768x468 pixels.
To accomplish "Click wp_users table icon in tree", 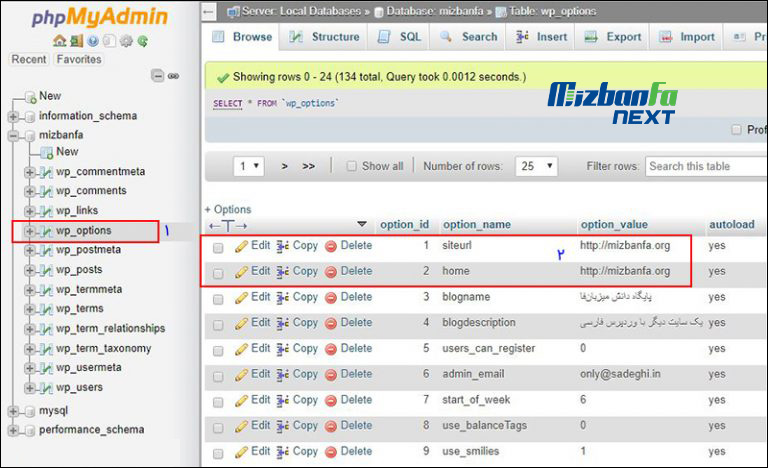I will click(46, 388).
